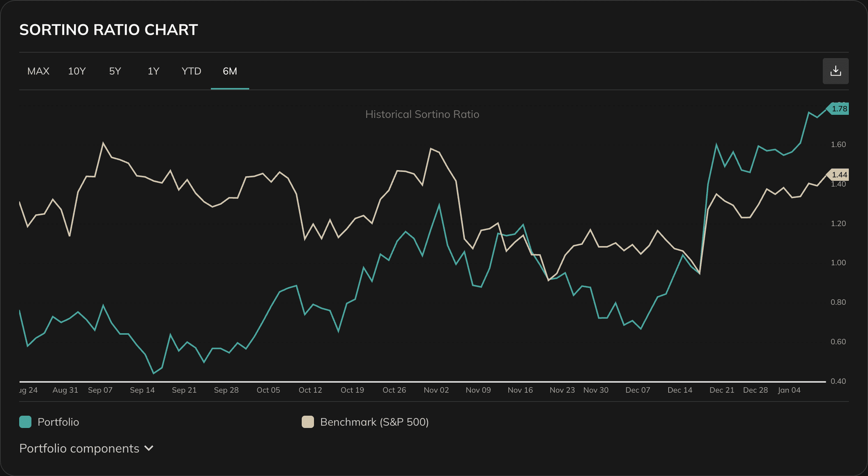Screen dimensions: 868x476
Task: Click the Benchmark (S&P 500) legend text
Action: click(x=374, y=422)
